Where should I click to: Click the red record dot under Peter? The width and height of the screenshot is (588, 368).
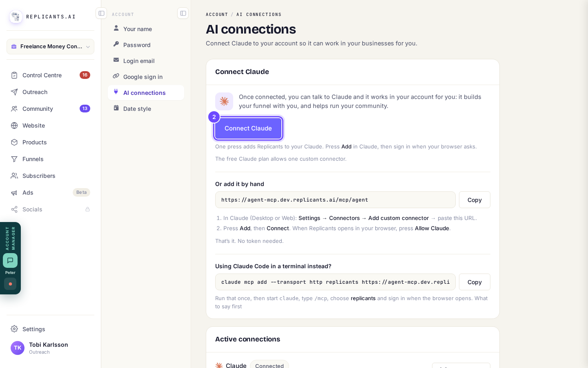[x=10, y=284]
